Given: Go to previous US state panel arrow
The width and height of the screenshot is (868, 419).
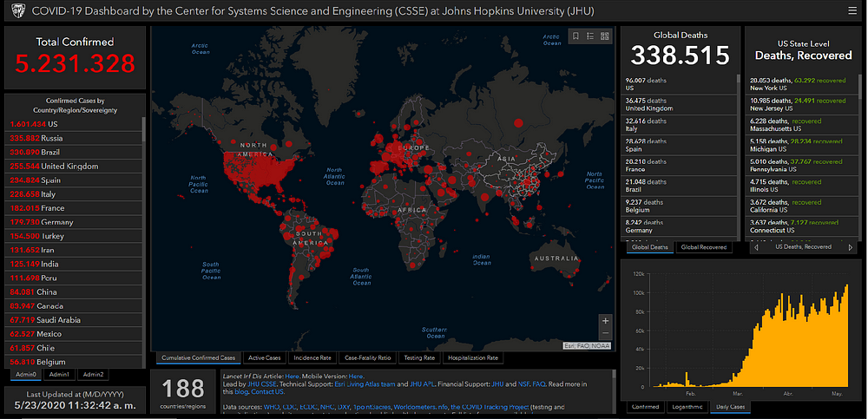Looking at the screenshot, I should tap(757, 247).
